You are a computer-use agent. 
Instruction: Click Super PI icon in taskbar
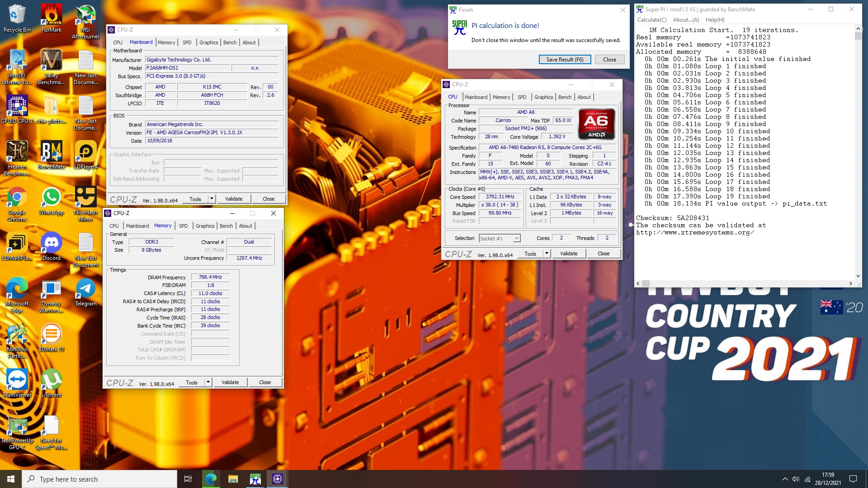coord(255,479)
